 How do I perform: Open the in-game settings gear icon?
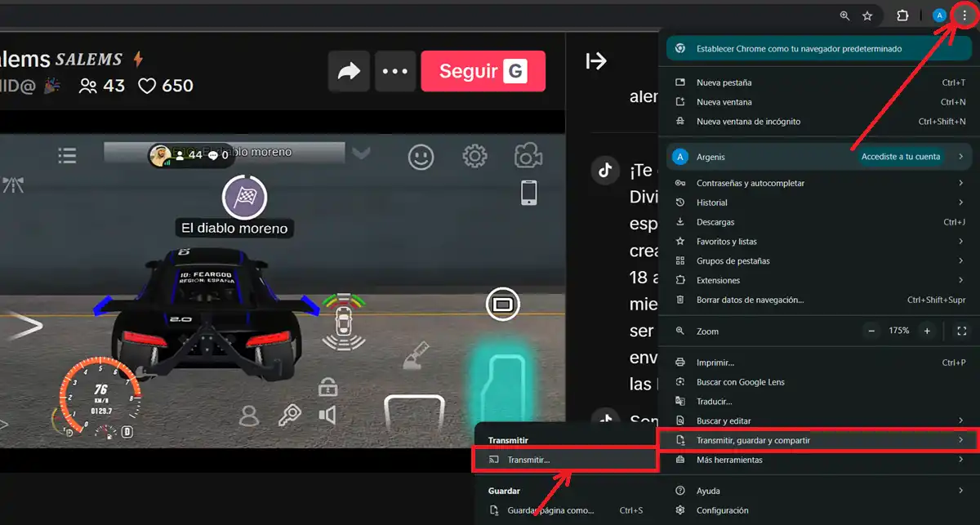[x=474, y=156]
